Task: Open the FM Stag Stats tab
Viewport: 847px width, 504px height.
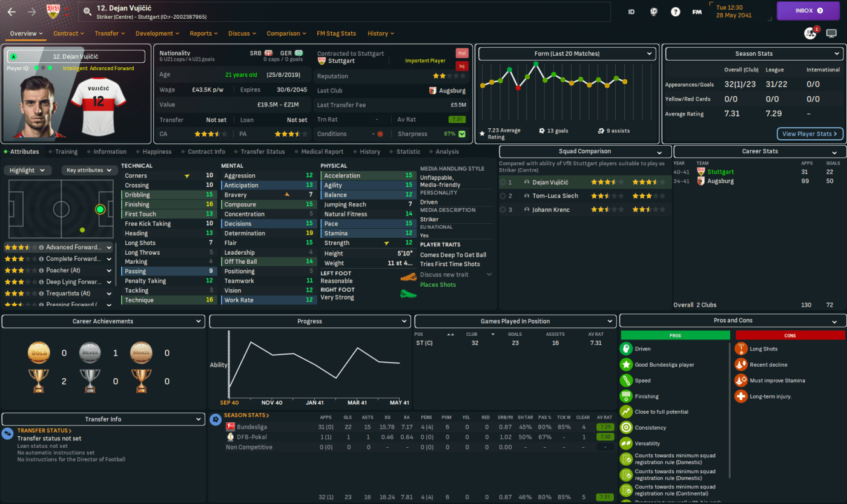Action: click(x=336, y=34)
